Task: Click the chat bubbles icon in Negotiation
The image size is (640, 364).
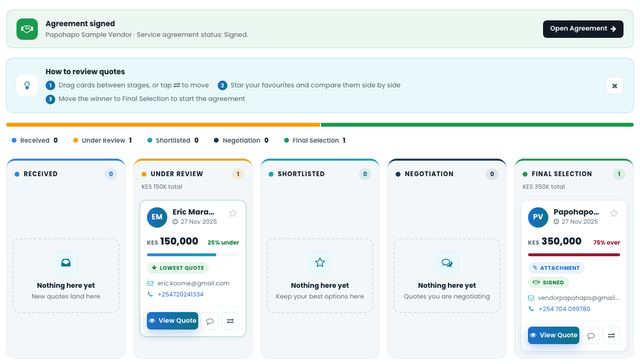Action: pos(447,263)
